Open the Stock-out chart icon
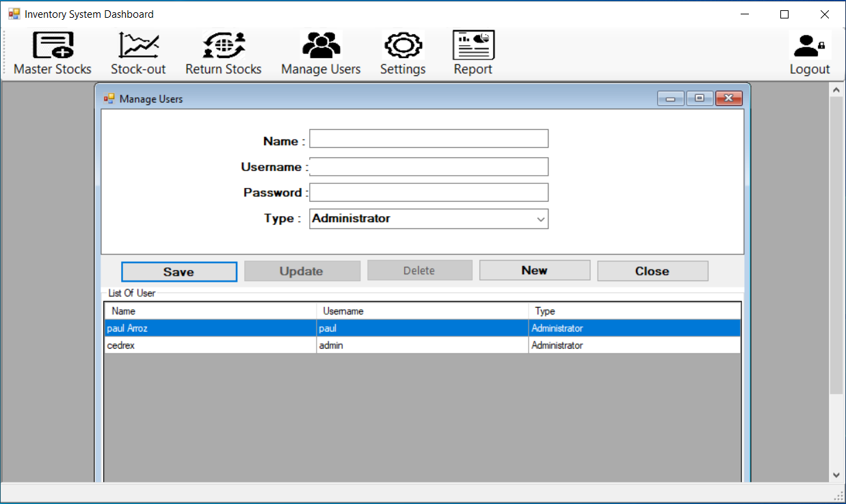Viewport: 846px width, 504px height. [138, 46]
